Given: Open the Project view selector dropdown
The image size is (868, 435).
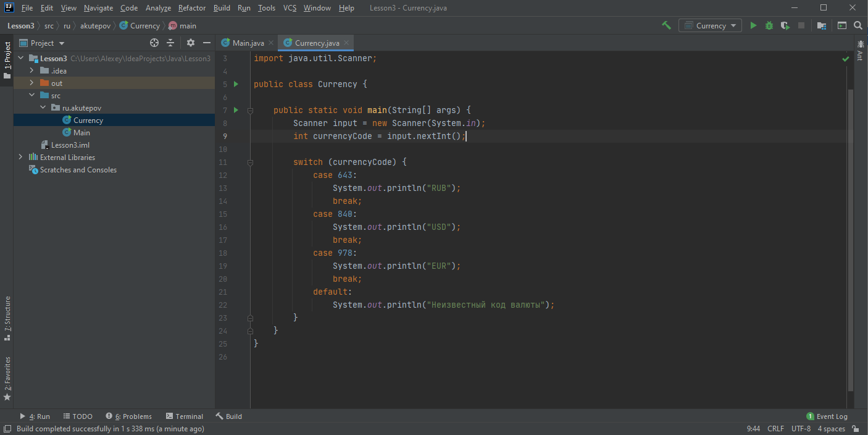Looking at the screenshot, I should pyautogui.click(x=42, y=43).
